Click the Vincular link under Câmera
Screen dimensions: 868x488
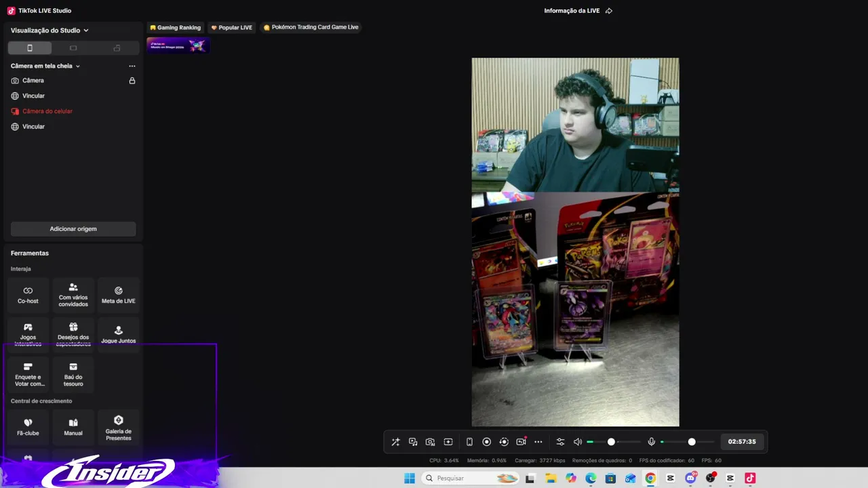coord(33,96)
